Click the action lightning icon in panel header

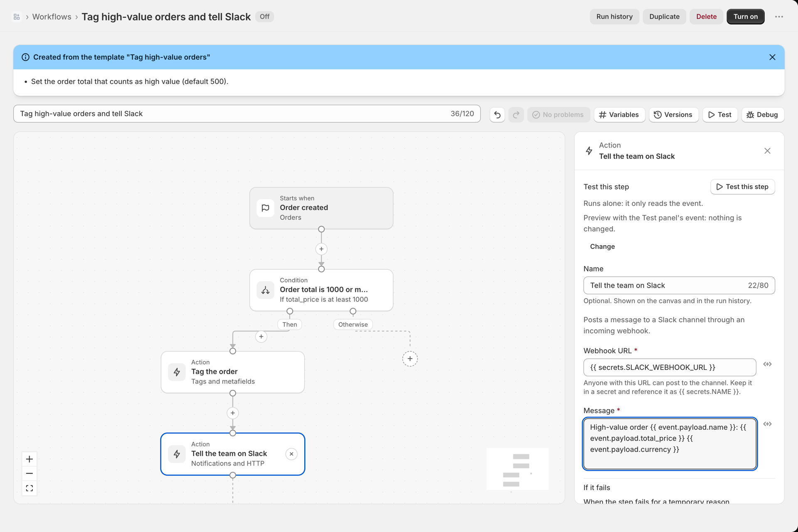pyautogui.click(x=589, y=151)
